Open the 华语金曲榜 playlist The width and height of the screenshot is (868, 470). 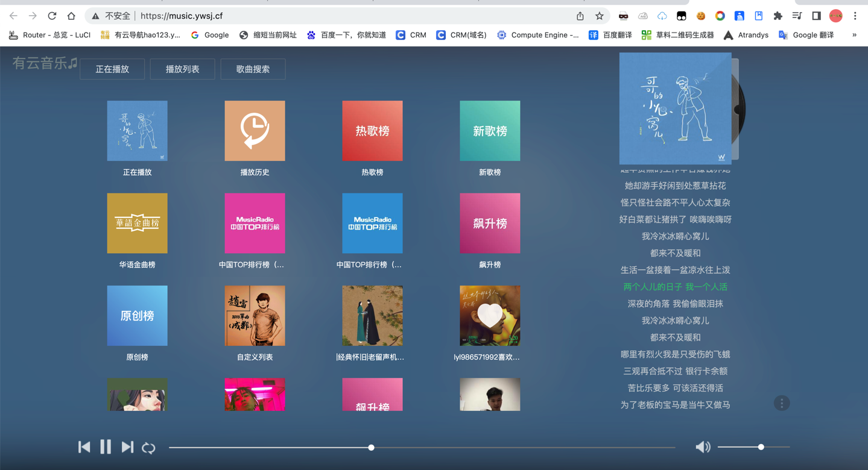pyautogui.click(x=138, y=224)
